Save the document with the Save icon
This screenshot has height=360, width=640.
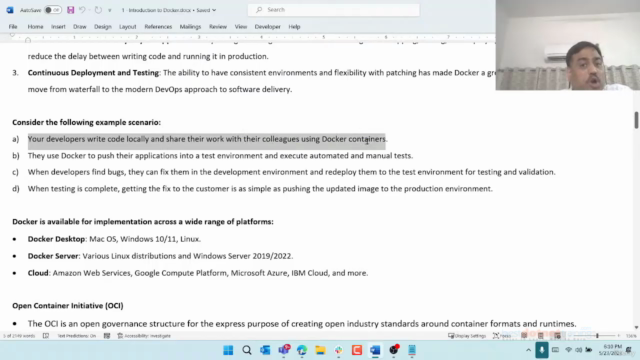(71, 10)
